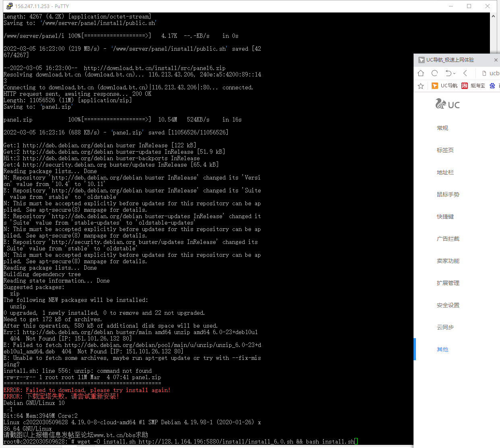Click the 'Building dependency tree' line
The image size is (500, 448).
tap(42, 274)
